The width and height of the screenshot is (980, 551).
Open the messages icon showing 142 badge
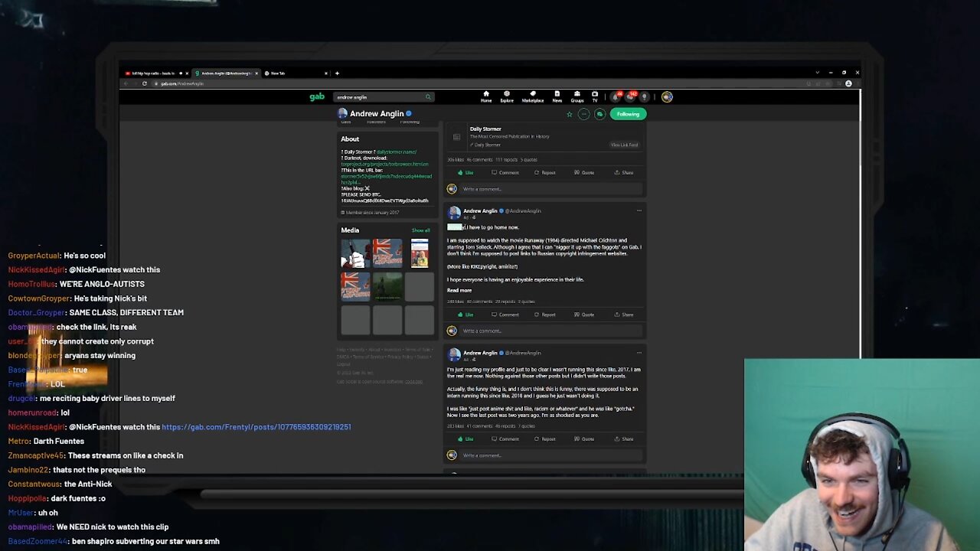[630, 97]
